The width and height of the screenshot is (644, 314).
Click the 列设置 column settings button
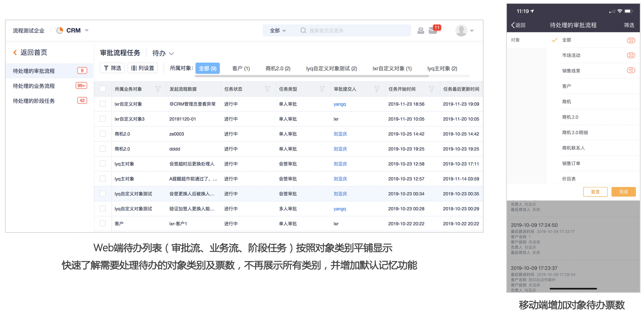point(142,68)
